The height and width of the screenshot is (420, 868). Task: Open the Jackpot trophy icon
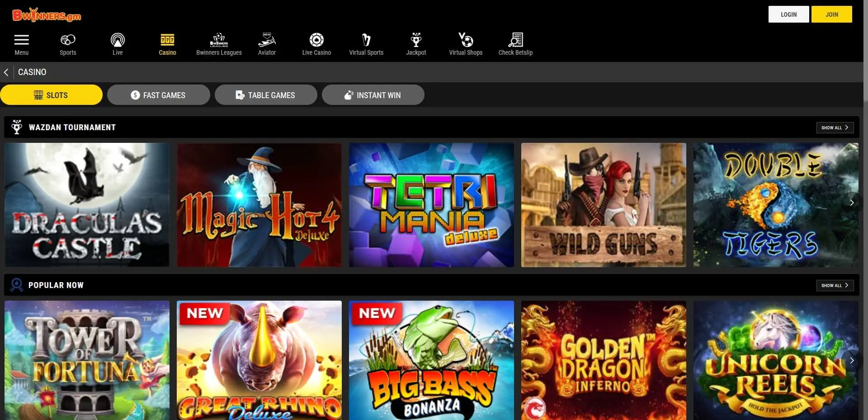(x=416, y=40)
